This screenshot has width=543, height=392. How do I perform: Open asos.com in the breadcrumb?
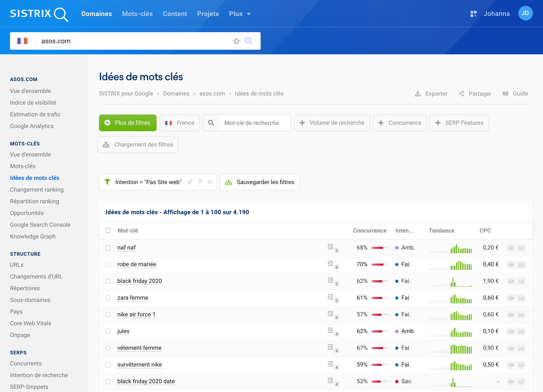(212, 93)
